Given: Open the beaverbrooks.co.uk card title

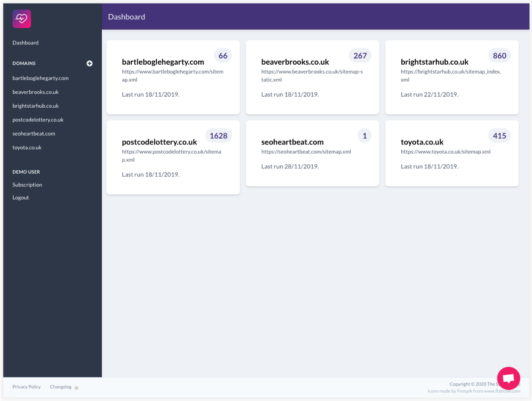Looking at the screenshot, I should click(295, 62).
